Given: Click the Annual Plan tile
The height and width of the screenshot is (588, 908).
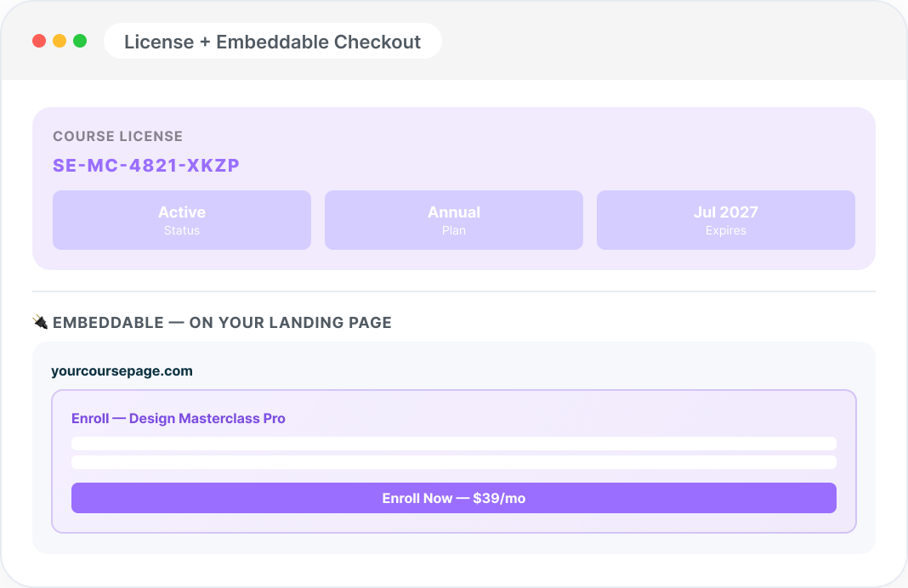Looking at the screenshot, I should tap(454, 220).
